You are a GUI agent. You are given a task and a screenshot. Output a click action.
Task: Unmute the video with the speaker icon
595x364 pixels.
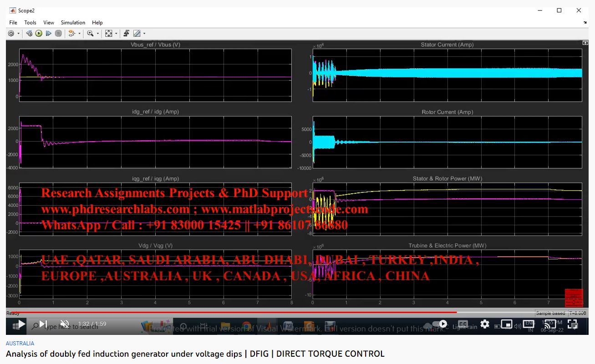[x=65, y=324]
